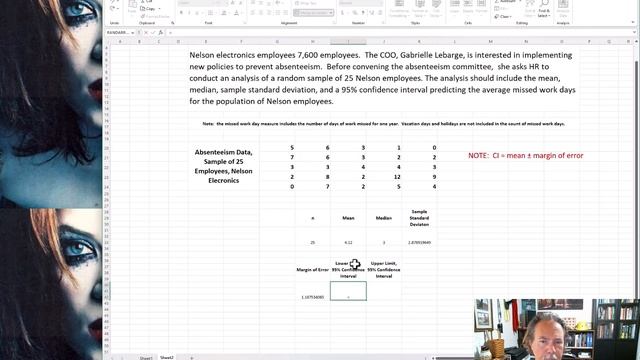Click the Fill Color icon
This screenshot has height=360, width=640.
(224, 13)
